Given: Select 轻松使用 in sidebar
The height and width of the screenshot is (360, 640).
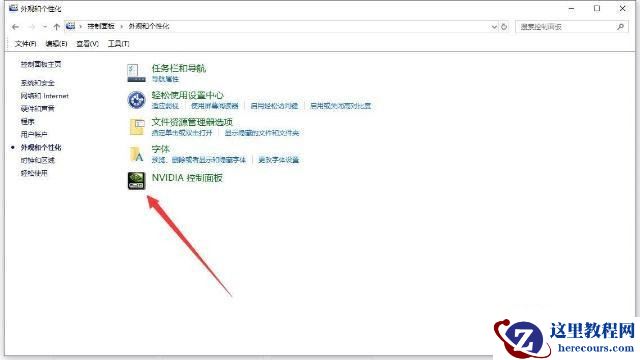Looking at the screenshot, I should pyautogui.click(x=34, y=173).
